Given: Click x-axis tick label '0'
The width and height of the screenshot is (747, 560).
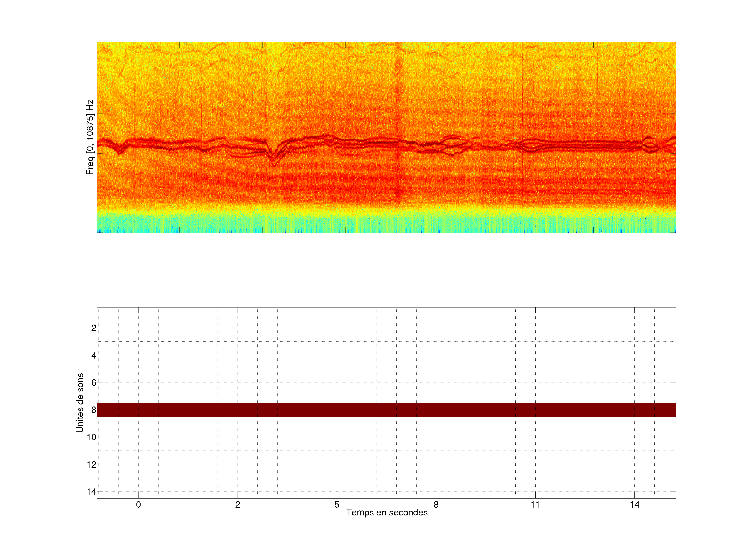Looking at the screenshot, I should [139, 505].
